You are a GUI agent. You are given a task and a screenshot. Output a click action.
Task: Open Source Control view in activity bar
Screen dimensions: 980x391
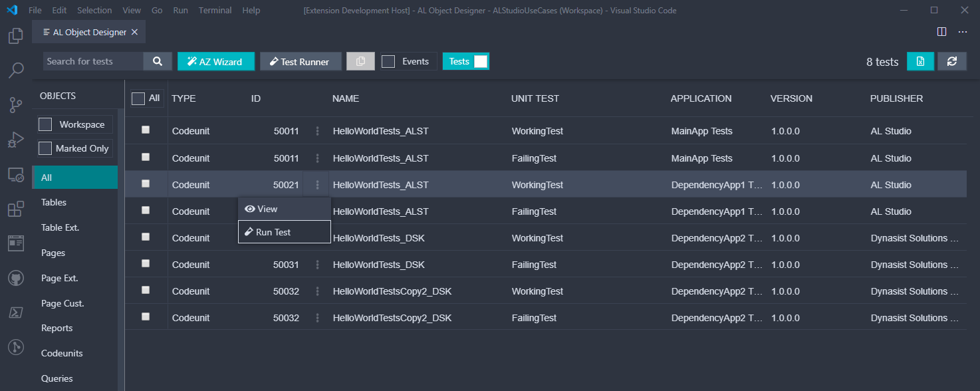[x=16, y=104]
